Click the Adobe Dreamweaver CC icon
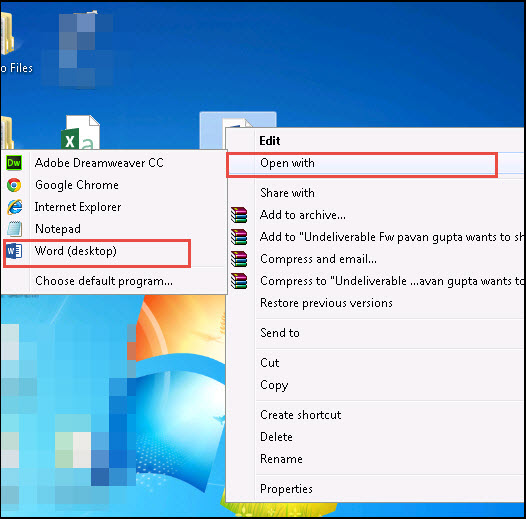 click(14, 163)
